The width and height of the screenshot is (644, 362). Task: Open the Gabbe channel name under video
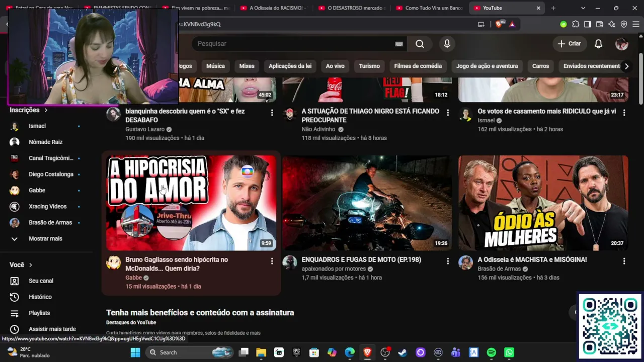point(133,278)
